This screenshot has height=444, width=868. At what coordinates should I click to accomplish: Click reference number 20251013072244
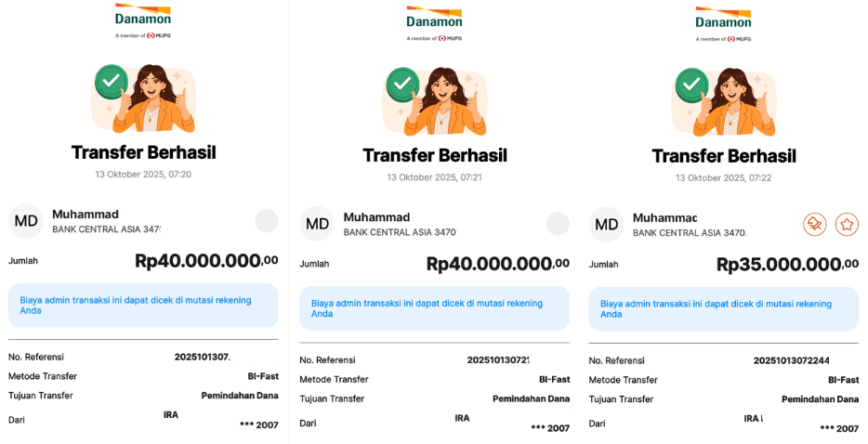791,360
